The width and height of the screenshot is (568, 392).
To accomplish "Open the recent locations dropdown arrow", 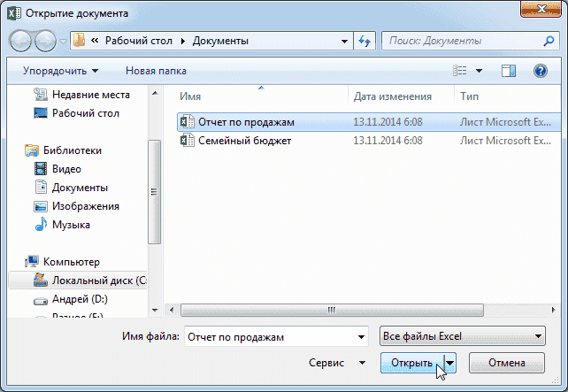I will [64, 42].
